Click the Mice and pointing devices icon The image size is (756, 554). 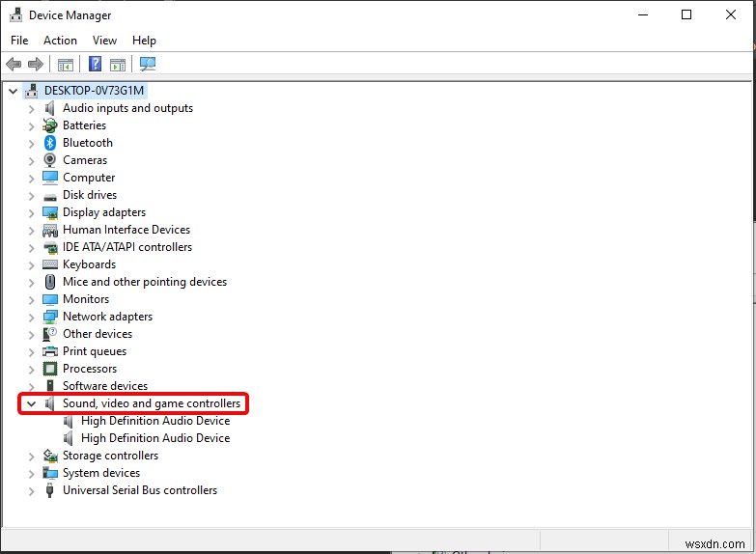pyautogui.click(x=49, y=282)
